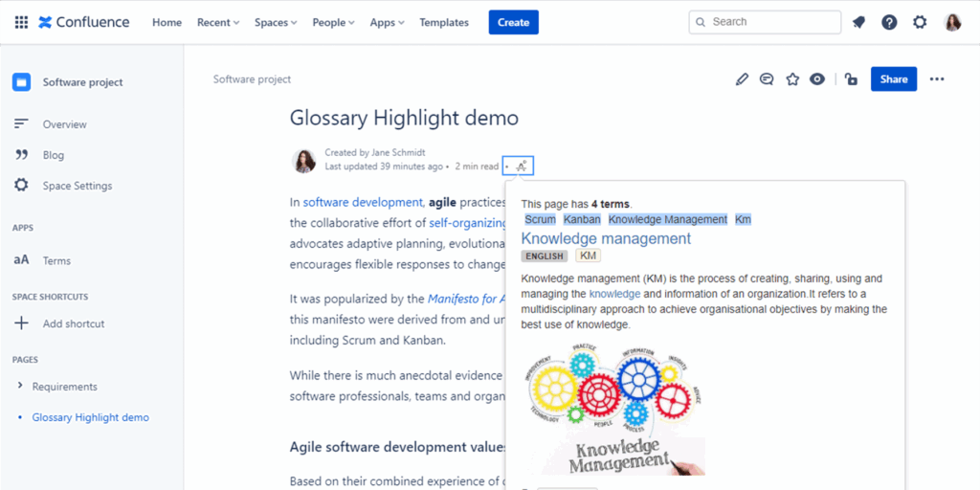Image resolution: width=980 pixels, height=490 pixels.
Task: Go to the Blog sidebar item
Action: (54, 155)
